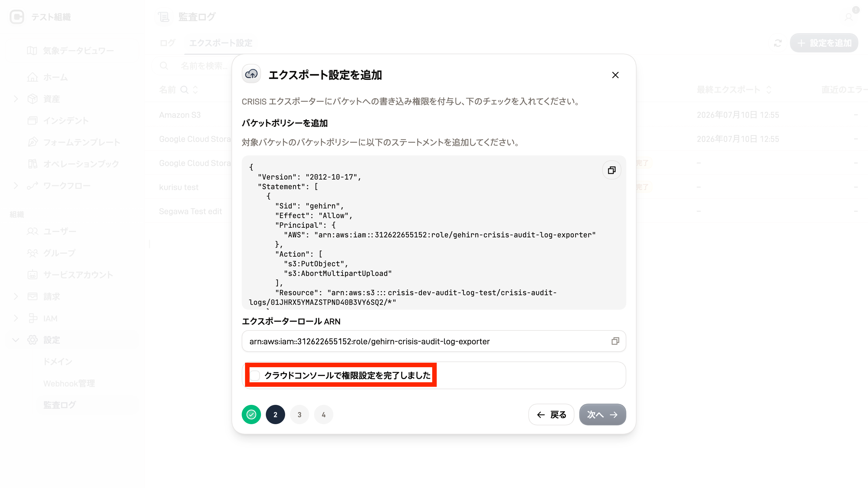Click the グループ icon

coord(32,253)
